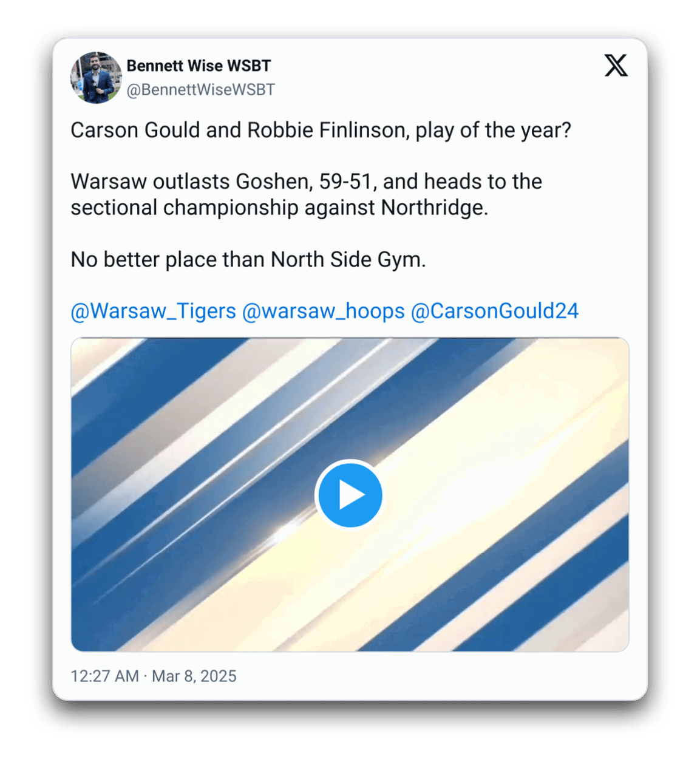Open Bennett Wise's profile picture

pyautogui.click(x=96, y=78)
